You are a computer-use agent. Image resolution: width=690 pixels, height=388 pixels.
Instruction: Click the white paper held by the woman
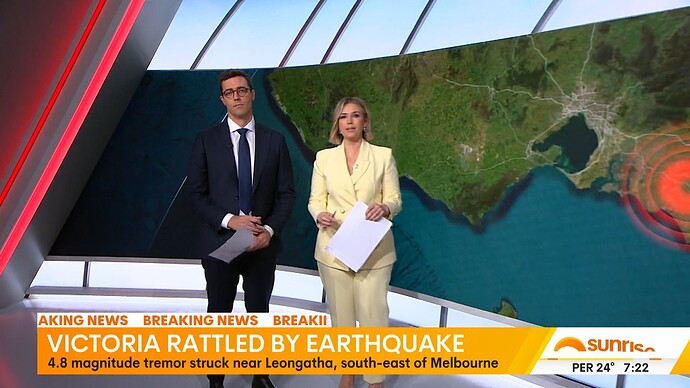point(359,236)
